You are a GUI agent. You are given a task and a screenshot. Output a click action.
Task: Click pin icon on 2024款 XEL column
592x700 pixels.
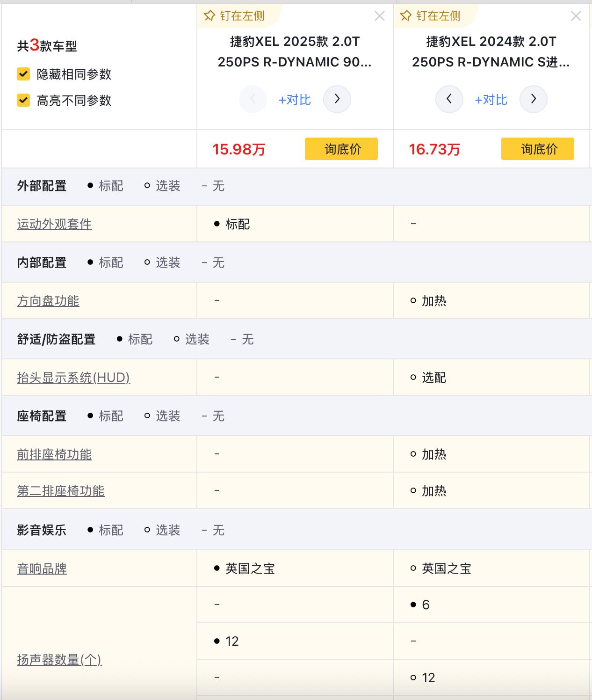(x=406, y=16)
